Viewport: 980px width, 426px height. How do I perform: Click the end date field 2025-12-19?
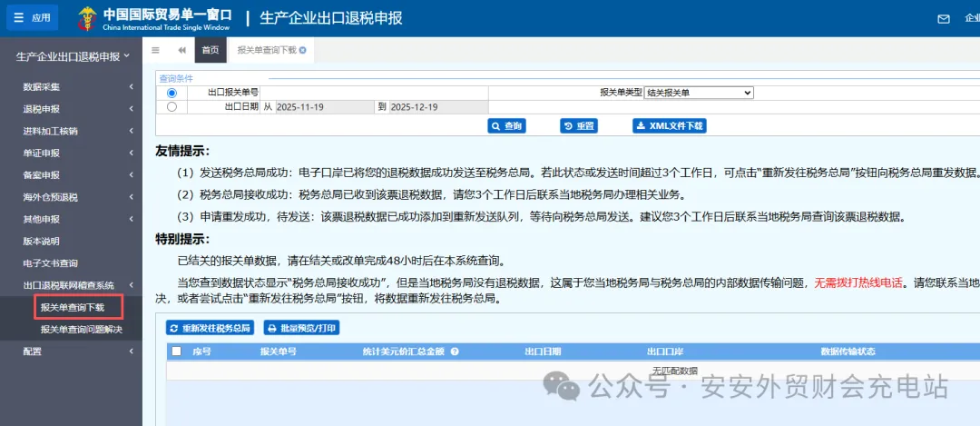tap(439, 107)
